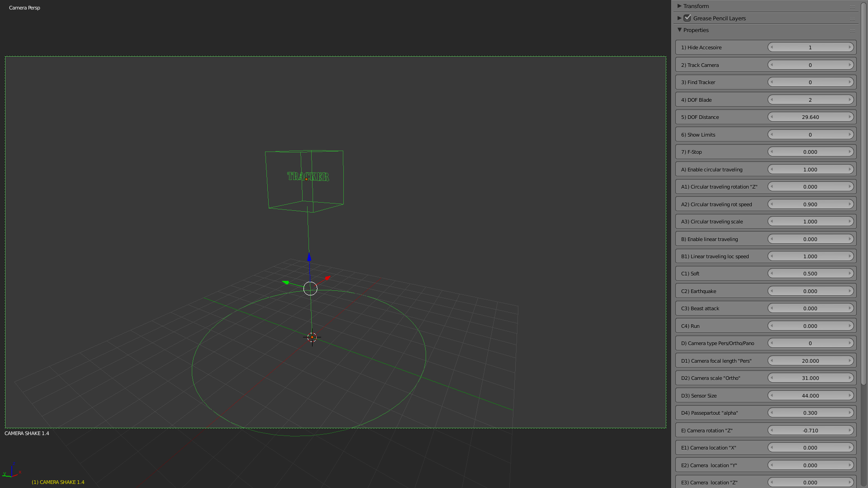This screenshot has width=868, height=488.
Task: Expand the Grease Pencil Layers panel
Action: [679, 18]
